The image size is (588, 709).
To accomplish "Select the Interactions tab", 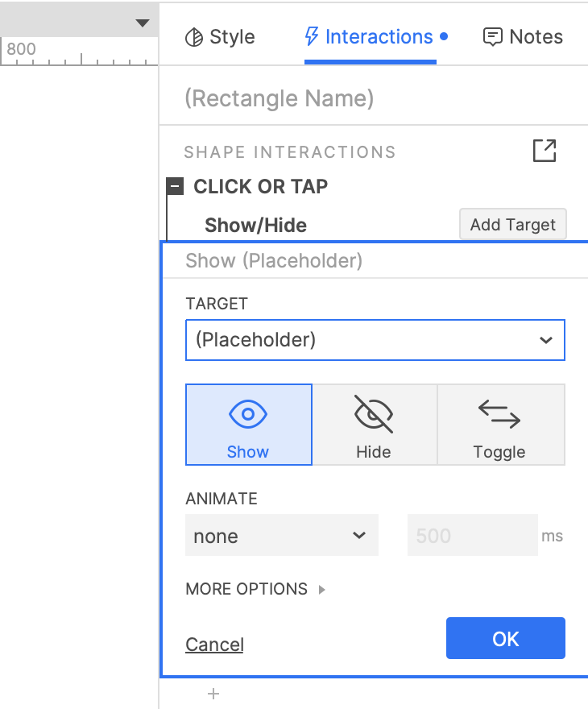I will (x=376, y=37).
